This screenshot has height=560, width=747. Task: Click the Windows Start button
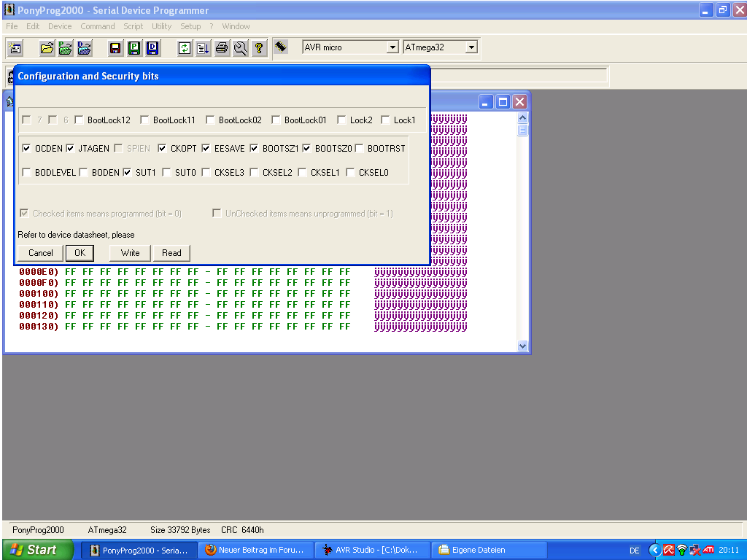tap(37, 550)
